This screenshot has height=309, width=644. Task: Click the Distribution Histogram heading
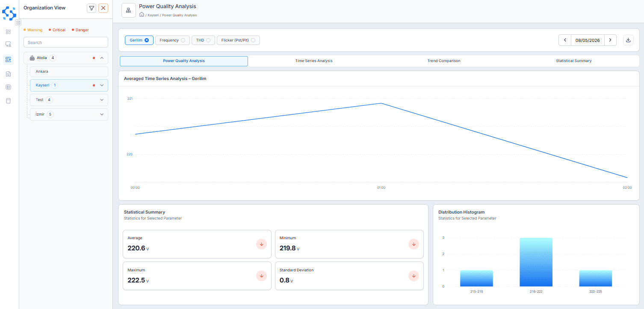pyautogui.click(x=461, y=212)
